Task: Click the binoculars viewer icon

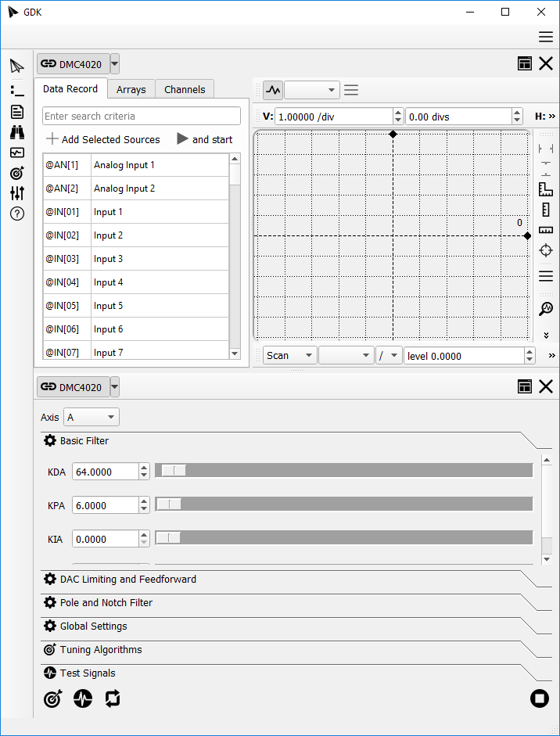Action: (x=16, y=132)
